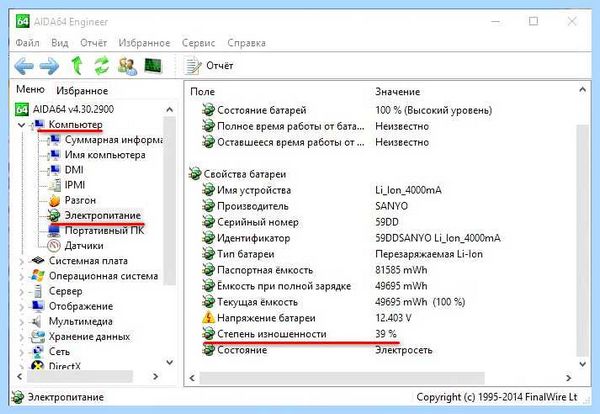Screen dimensions: 600x414
Task: Select the Производитель row
Action: [305, 206]
